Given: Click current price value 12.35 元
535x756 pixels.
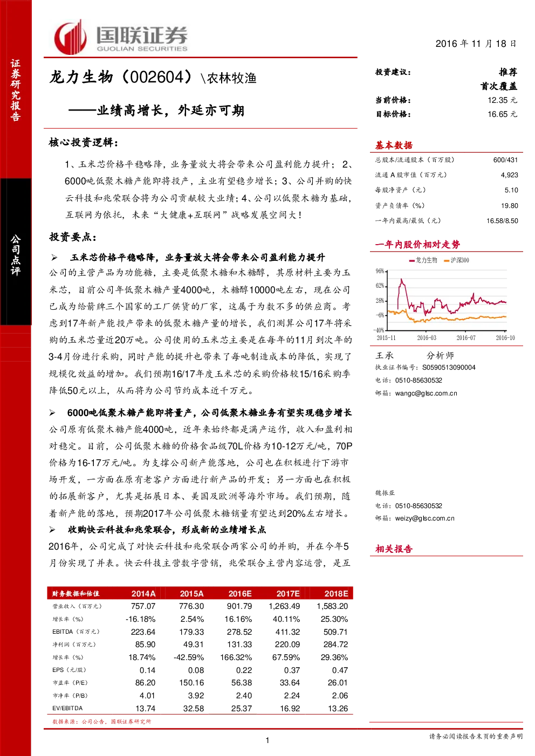Looking at the screenshot, I should 502,100.
